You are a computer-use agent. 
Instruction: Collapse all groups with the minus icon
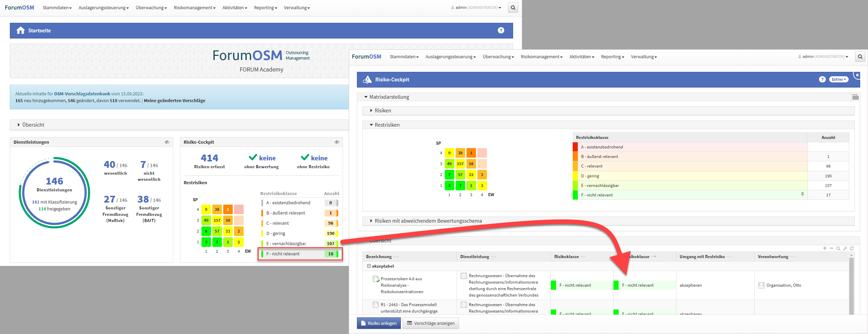click(x=831, y=248)
